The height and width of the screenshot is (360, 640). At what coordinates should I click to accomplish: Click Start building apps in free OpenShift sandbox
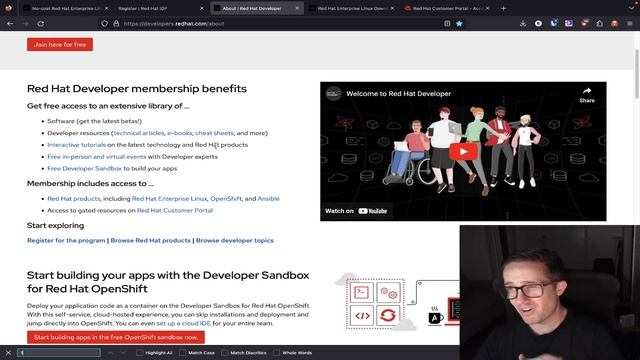(x=116, y=337)
